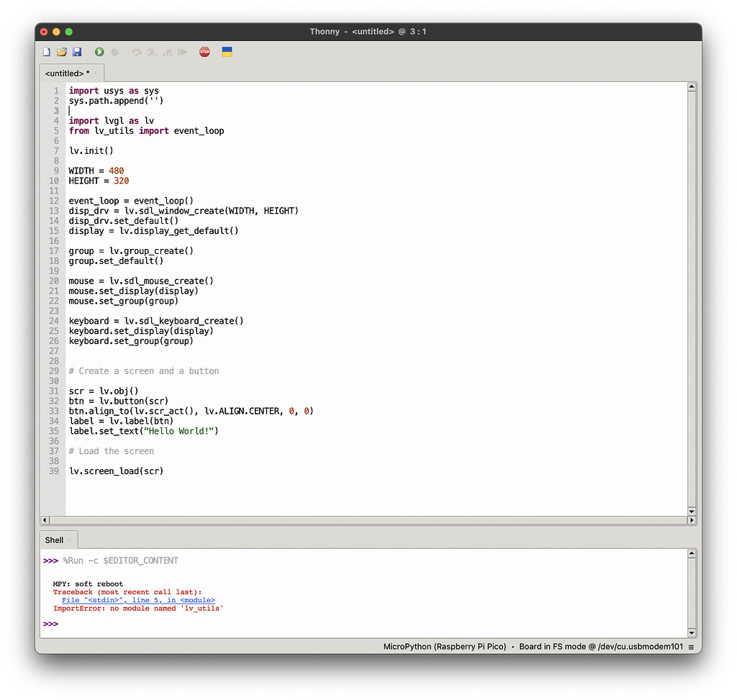Create a new file
737x700 pixels.
[46, 52]
